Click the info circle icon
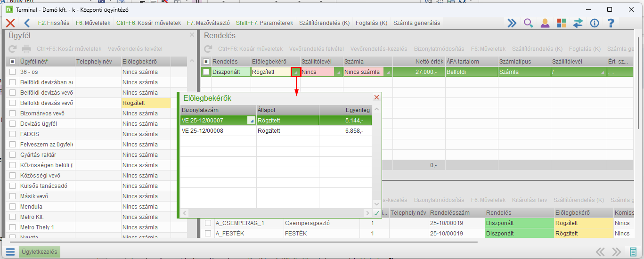The image size is (644, 259). point(594,23)
